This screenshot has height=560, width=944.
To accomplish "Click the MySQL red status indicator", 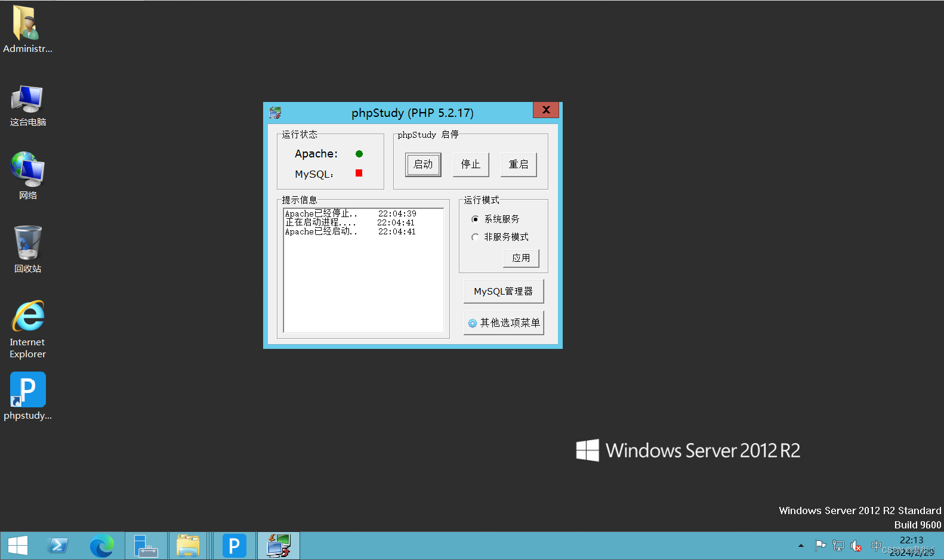I will click(x=359, y=173).
